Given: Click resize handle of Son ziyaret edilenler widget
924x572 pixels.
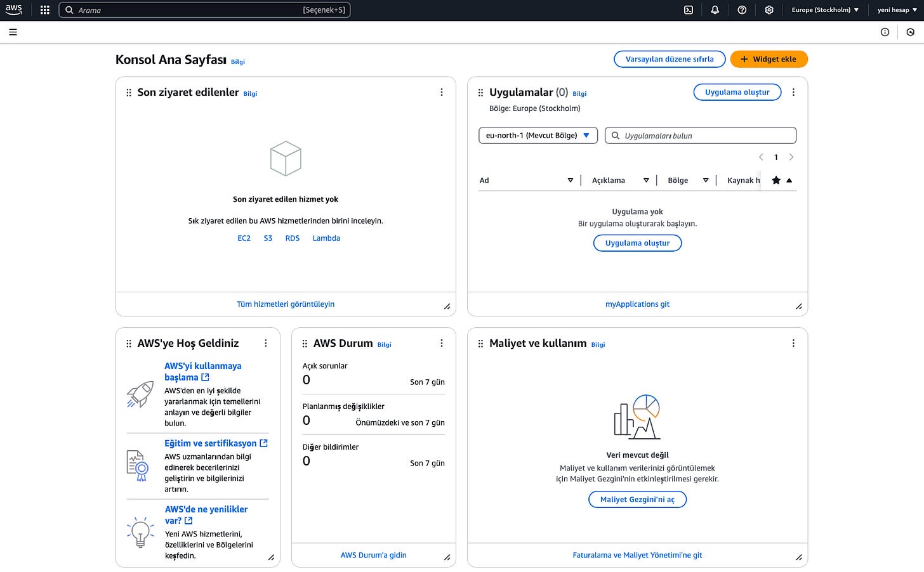Looking at the screenshot, I should click(x=447, y=307).
